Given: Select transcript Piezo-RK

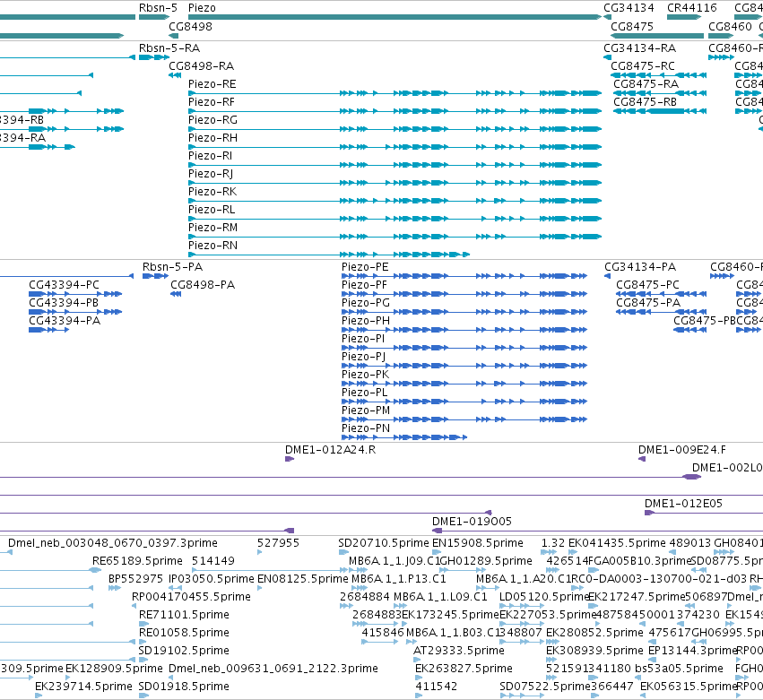Looking at the screenshot, I should pos(212,192).
